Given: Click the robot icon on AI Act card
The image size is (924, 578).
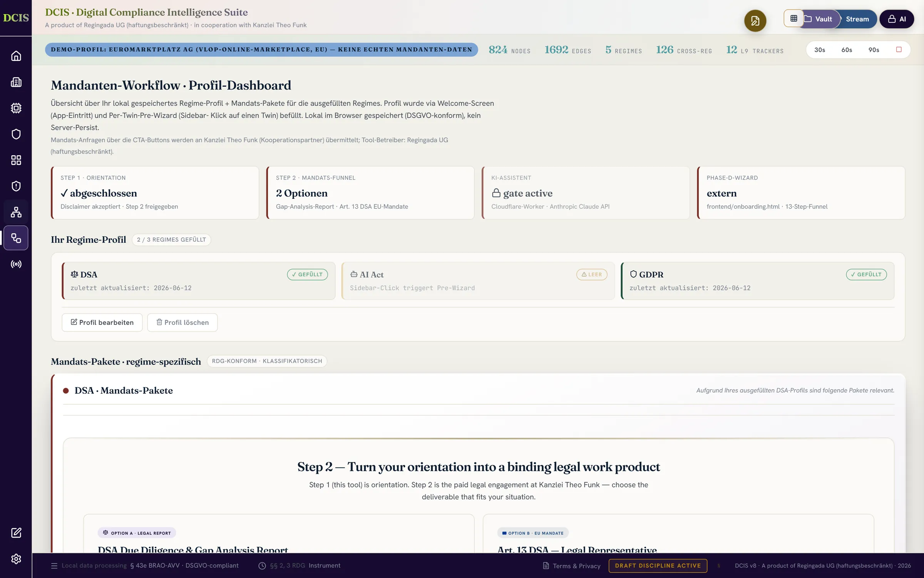Looking at the screenshot, I should pos(354,274).
